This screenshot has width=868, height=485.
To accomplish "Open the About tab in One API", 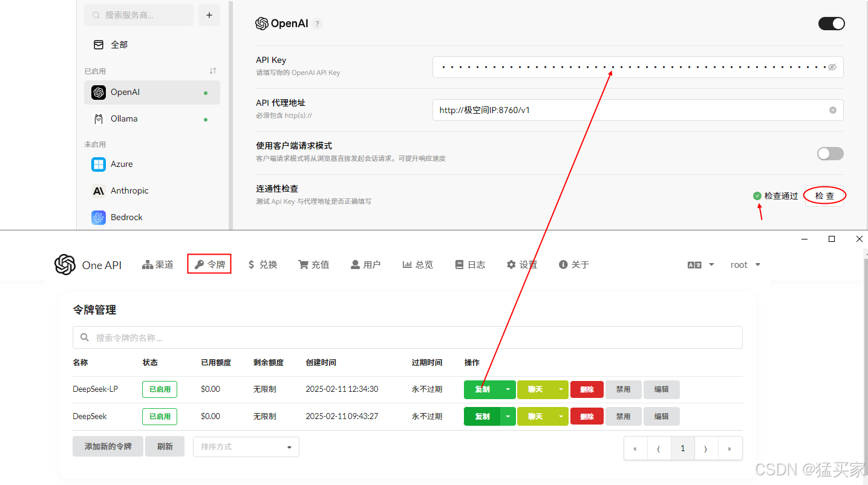I will pos(574,265).
